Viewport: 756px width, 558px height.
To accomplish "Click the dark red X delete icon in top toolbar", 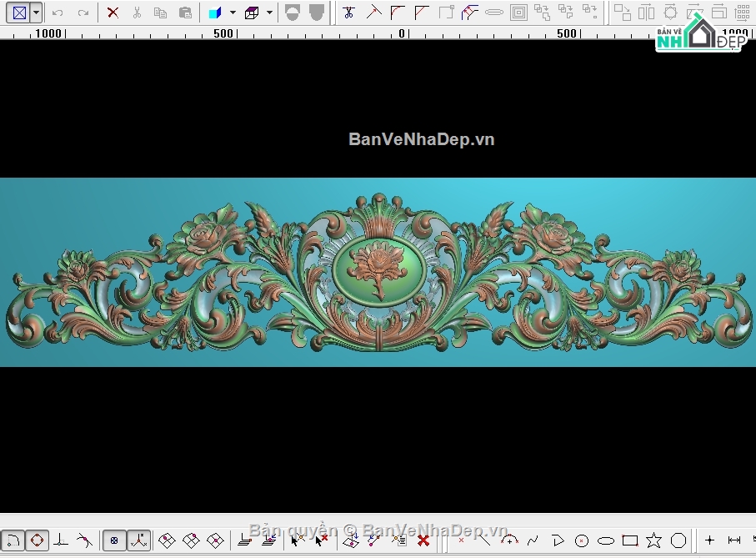I will [113, 13].
